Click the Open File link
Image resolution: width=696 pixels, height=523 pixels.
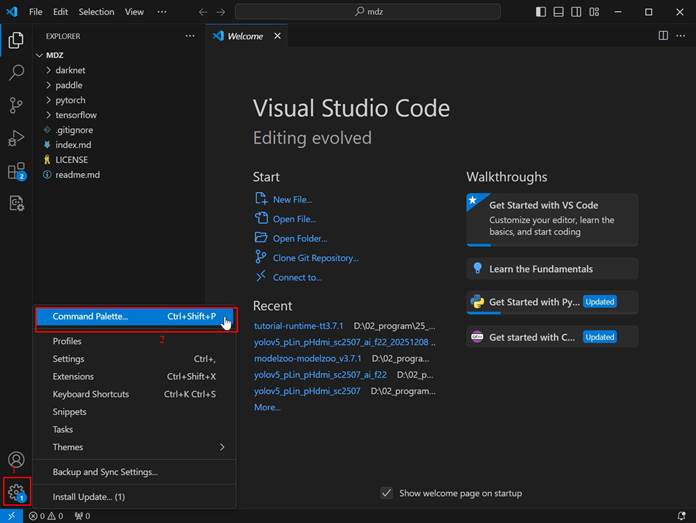pyautogui.click(x=294, y=219)
